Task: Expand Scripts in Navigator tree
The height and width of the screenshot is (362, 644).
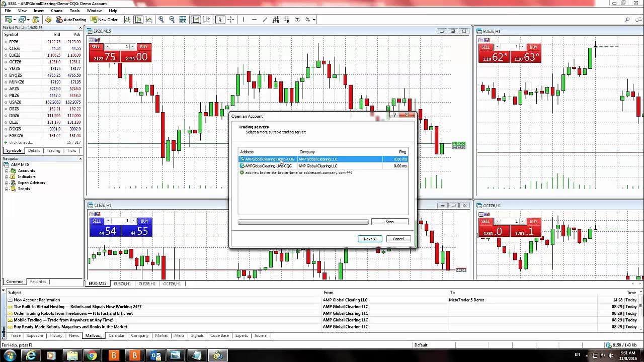Action: [x=7, y=189]
